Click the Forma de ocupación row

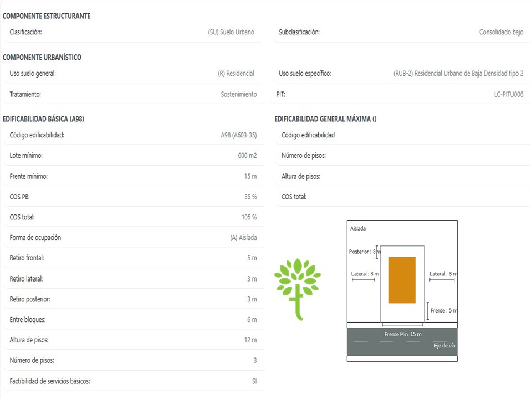(134, 238)
